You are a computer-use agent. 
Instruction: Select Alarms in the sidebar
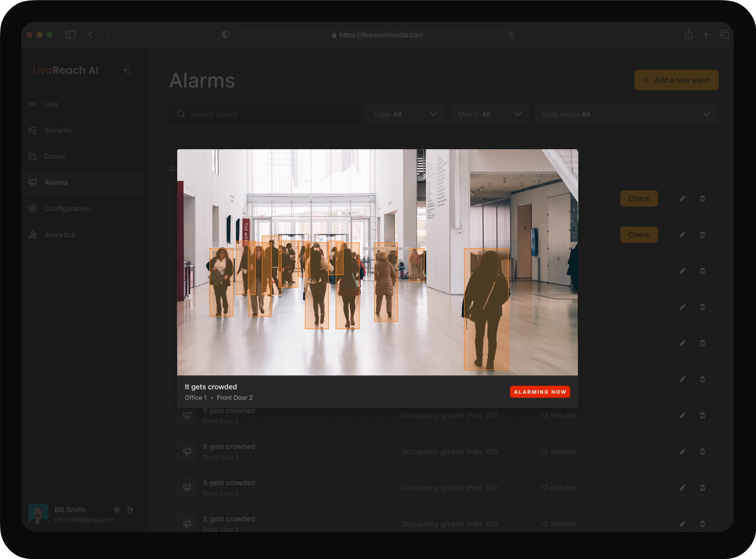point(83,182)
